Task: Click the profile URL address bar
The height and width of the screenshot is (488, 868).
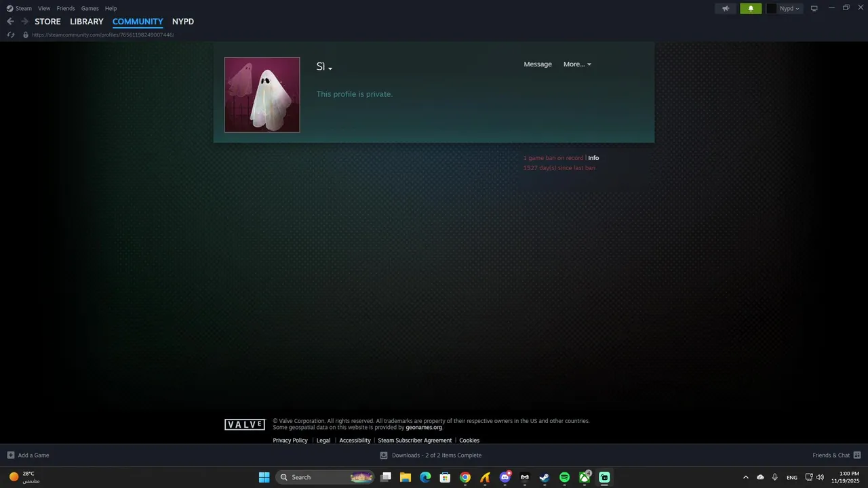Action: pyautogui.click(x=103, y=35)
